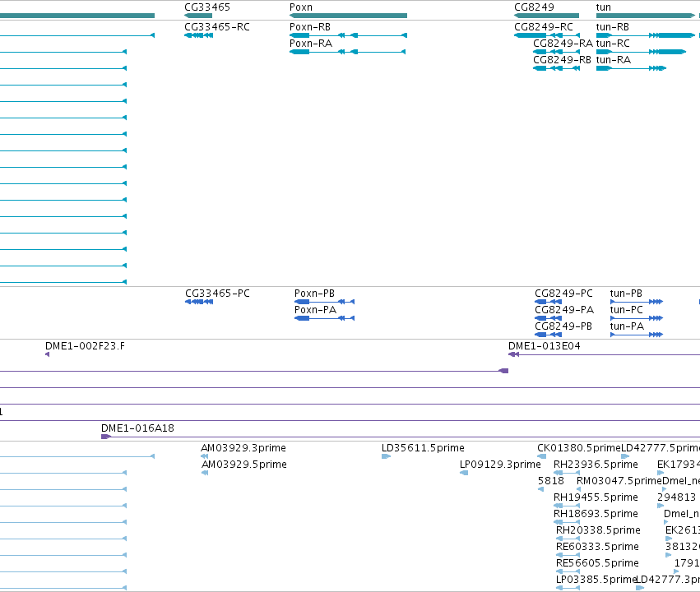The width and height of the screenshot is (700, 592).
Task: Click the CG33465-PC protein label
Action: click(x=217, y=293)
